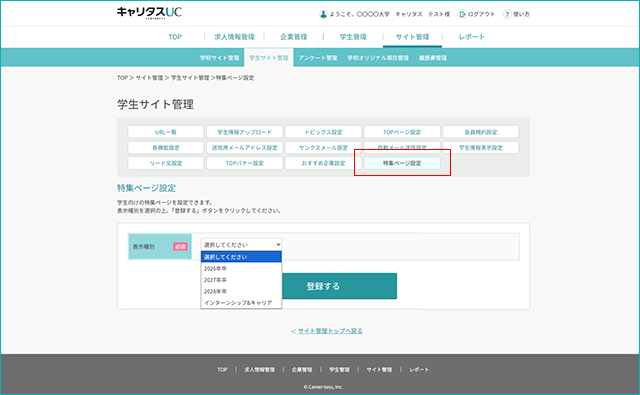Select 選択してください option in dropdown

241,257
